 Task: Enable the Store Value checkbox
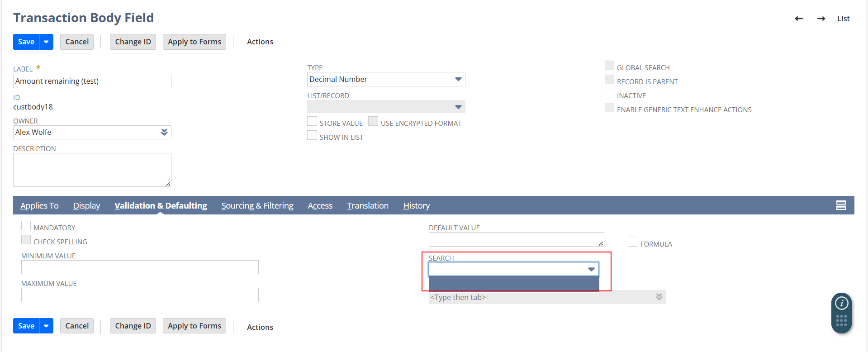312,122
